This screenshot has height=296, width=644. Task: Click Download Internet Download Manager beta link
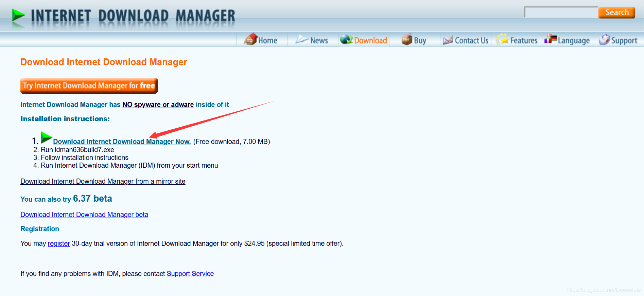click(84, 215)
